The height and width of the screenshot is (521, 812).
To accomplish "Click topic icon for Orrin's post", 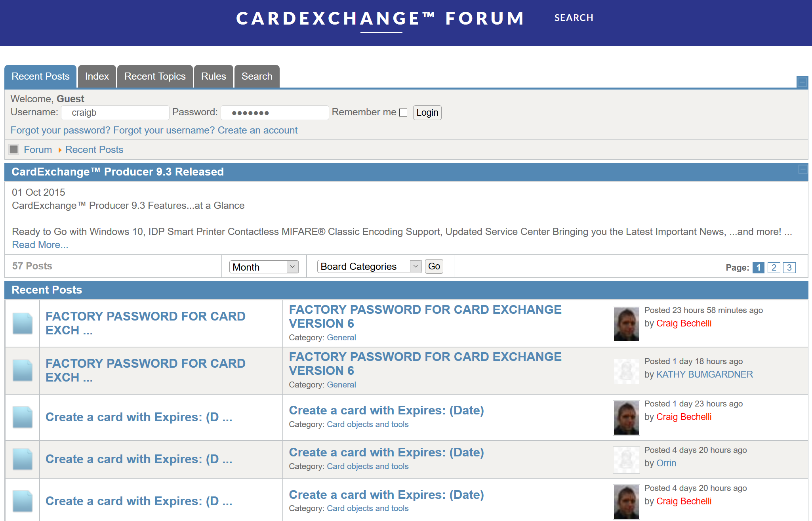I will click(x=23, y=459).
